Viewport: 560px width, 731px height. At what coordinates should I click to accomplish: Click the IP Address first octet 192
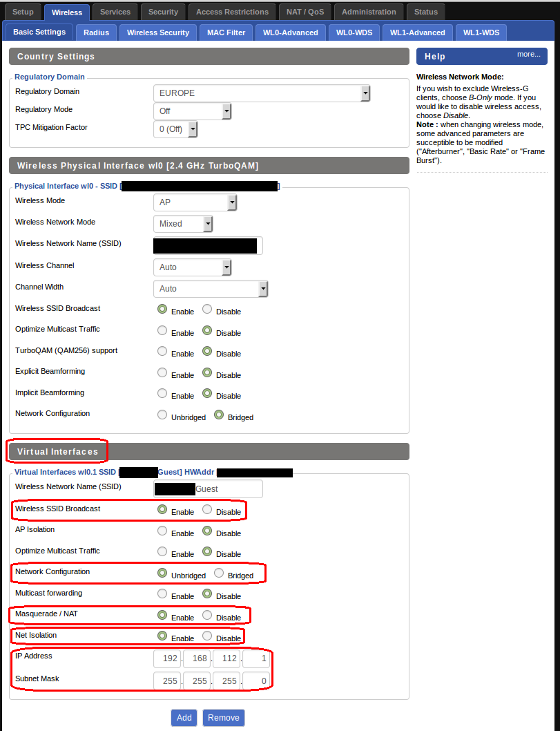167,658
